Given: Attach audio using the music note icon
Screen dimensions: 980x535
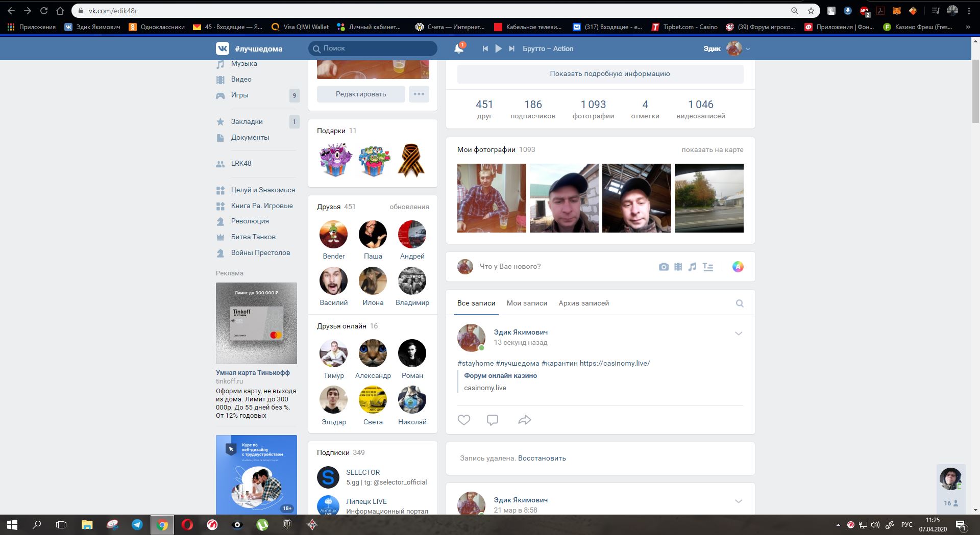Looking at the screenshot, I should 692,267.
